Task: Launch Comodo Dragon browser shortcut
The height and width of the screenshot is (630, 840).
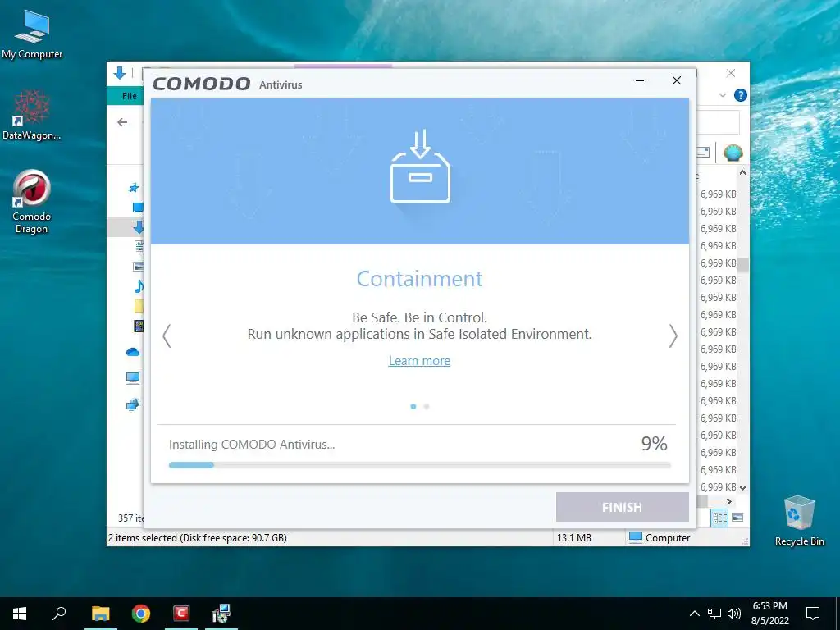Action: click(x=32, y=202)
